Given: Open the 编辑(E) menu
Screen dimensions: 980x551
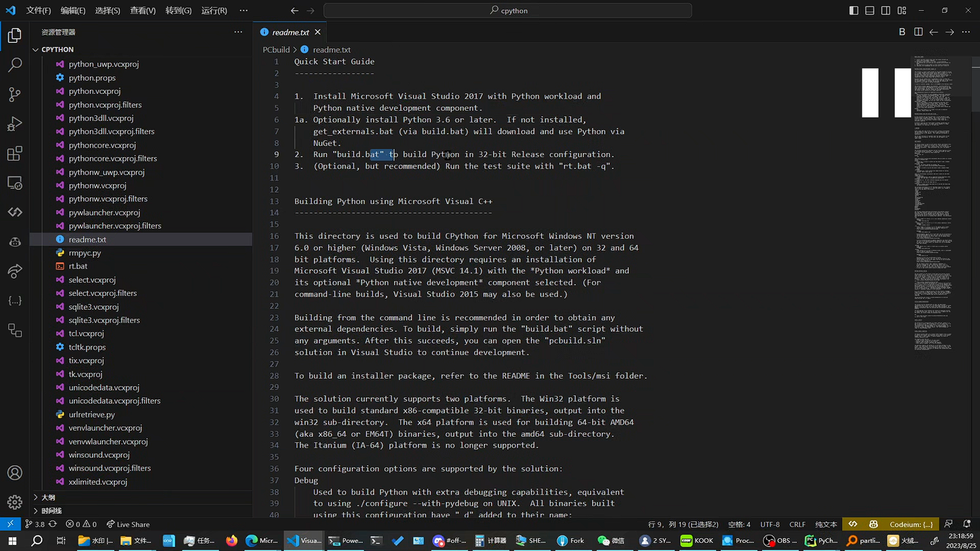Looking at the screenshot, I should [x=73, y=10].
